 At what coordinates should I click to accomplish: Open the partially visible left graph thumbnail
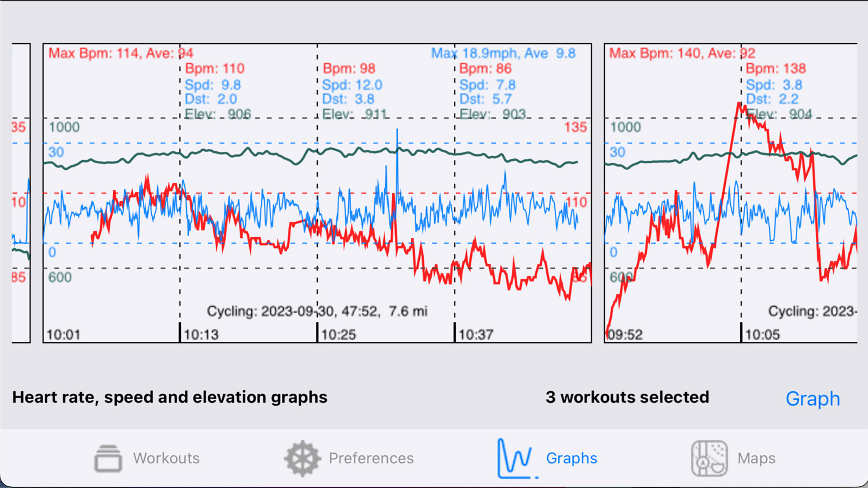(x=21, y=193)
